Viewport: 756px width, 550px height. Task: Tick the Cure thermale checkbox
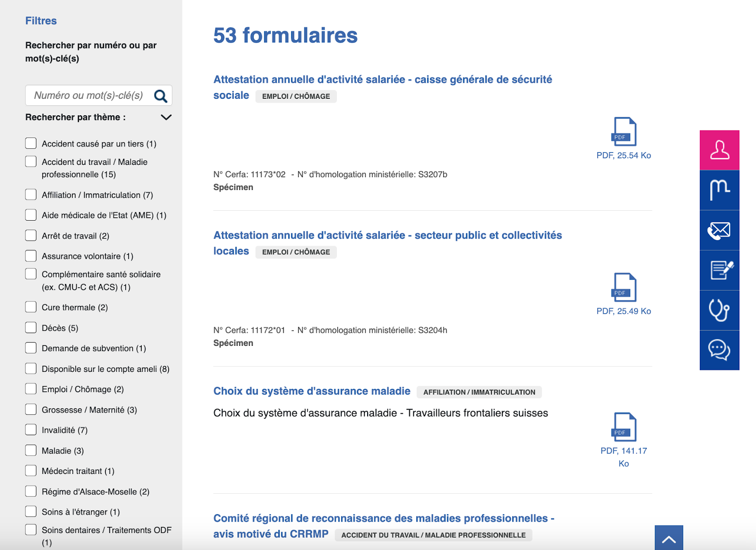pos(31,307)
